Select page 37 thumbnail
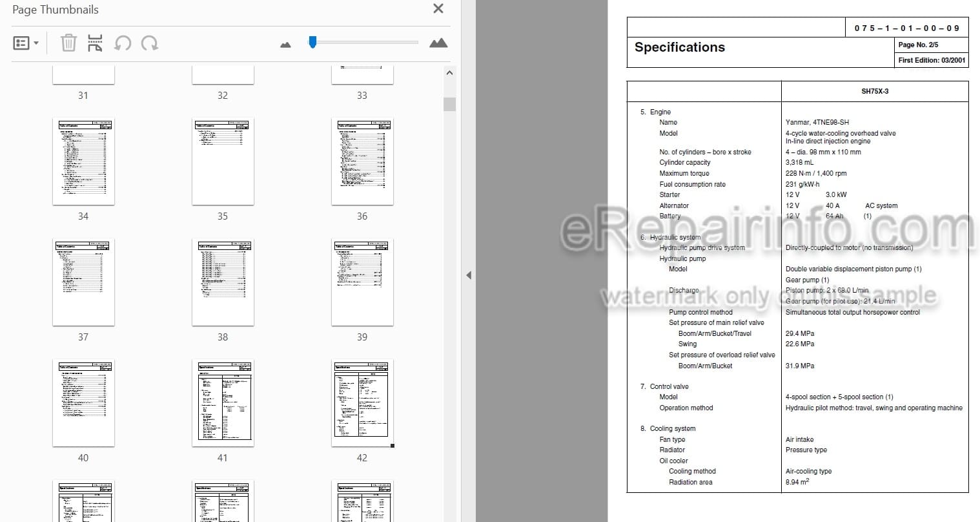 click(83, 282)
